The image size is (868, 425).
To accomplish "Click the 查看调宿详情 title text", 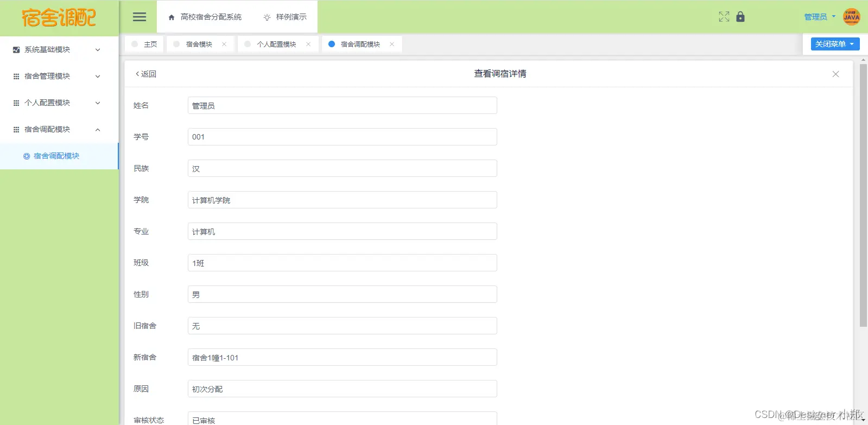I will pyautogui.click(x=500, y=74).
